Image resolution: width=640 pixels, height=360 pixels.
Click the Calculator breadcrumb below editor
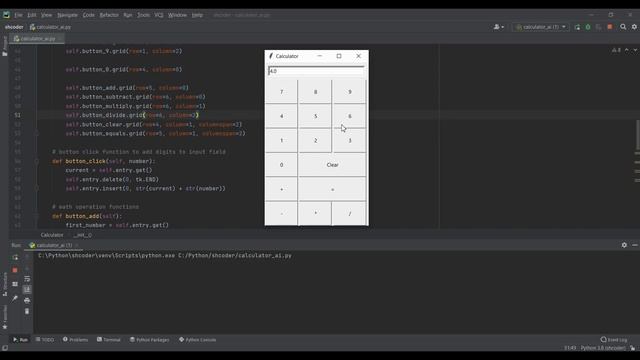click(52, 235)
